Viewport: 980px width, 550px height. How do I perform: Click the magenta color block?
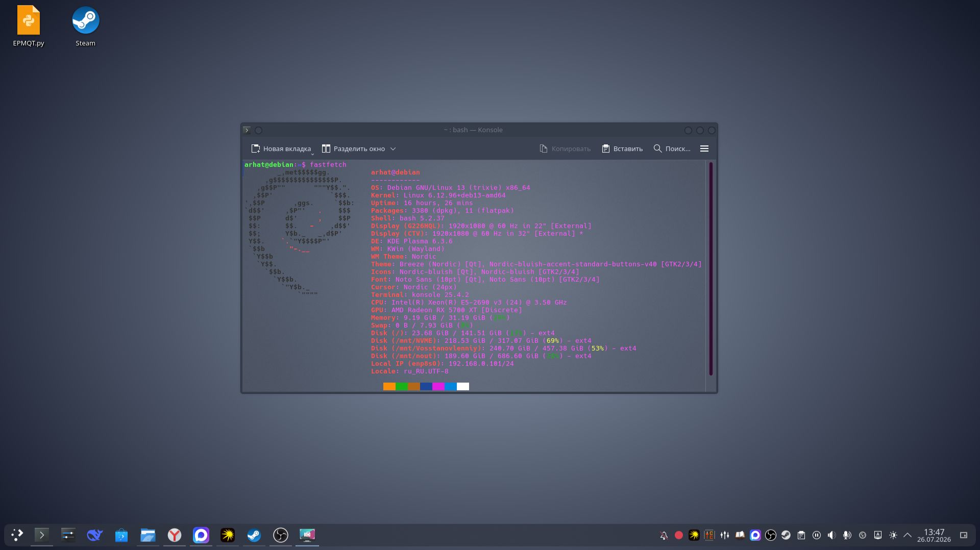438,386
